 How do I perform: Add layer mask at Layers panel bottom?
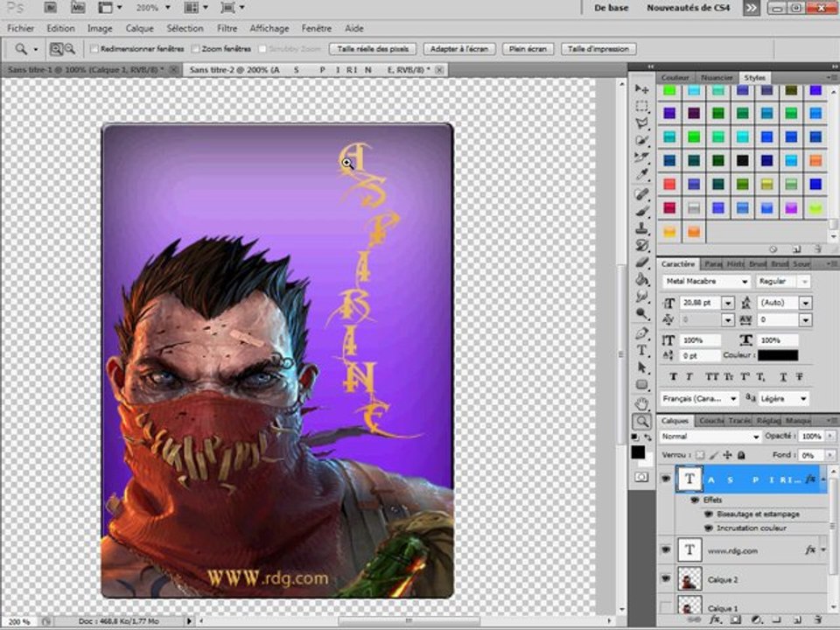pos(735,619)
